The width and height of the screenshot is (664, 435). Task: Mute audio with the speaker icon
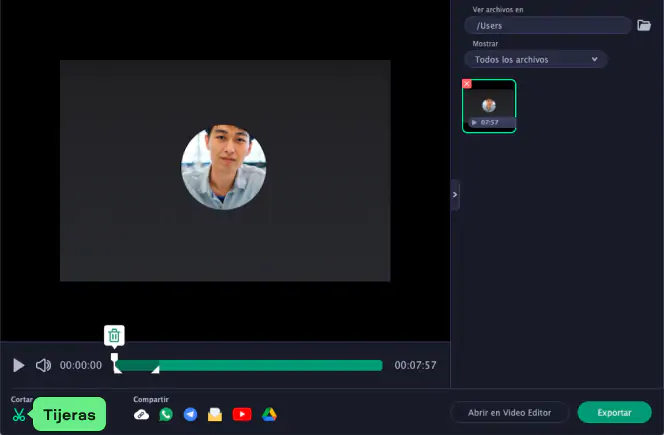click(x=43, y=365)
